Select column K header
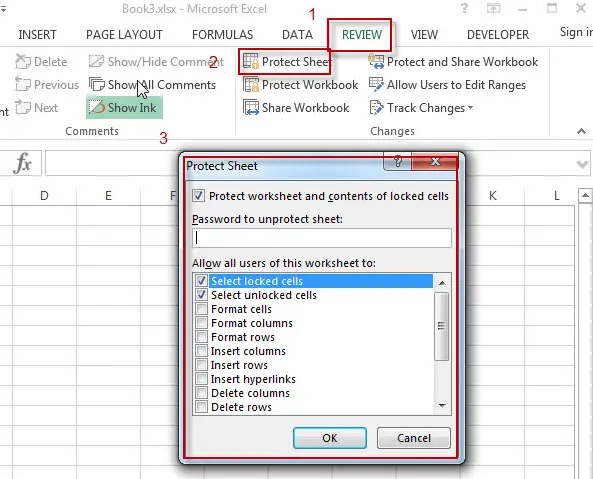Viewport: 593px width, 479px height. tap(492, 195)
